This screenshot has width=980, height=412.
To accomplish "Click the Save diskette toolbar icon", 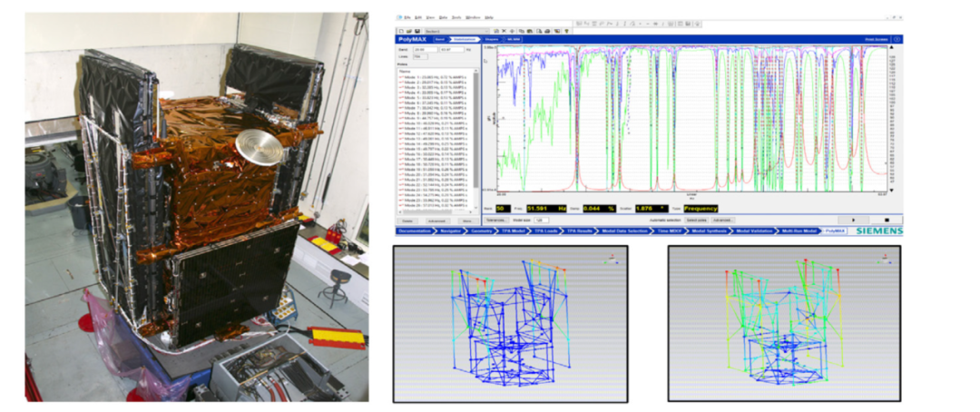I will 416,31.
